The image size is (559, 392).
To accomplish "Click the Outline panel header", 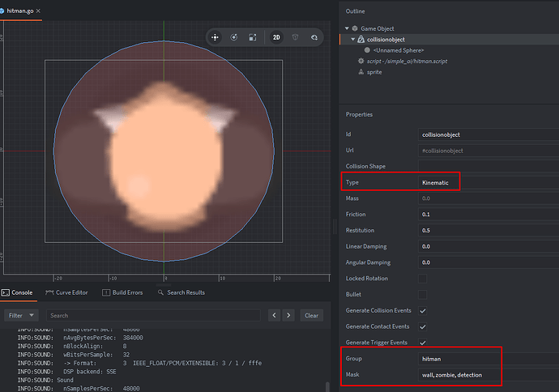I will 355,11.
